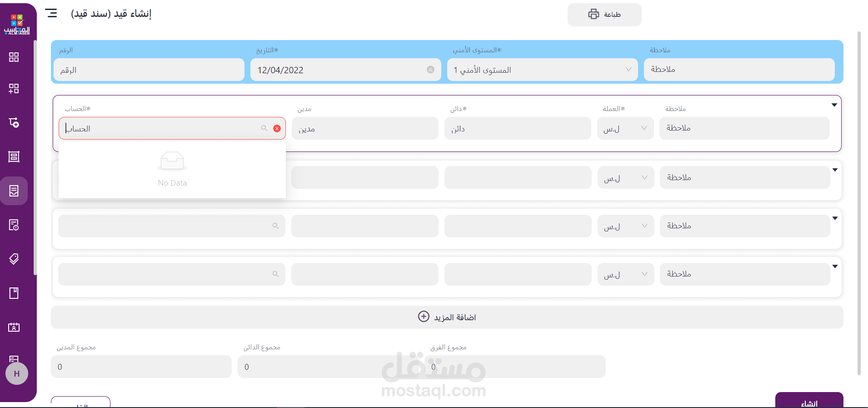Click the No Data message in account dropdown
The height and width of the screenshot is (408, 868).
pos(172,183)
